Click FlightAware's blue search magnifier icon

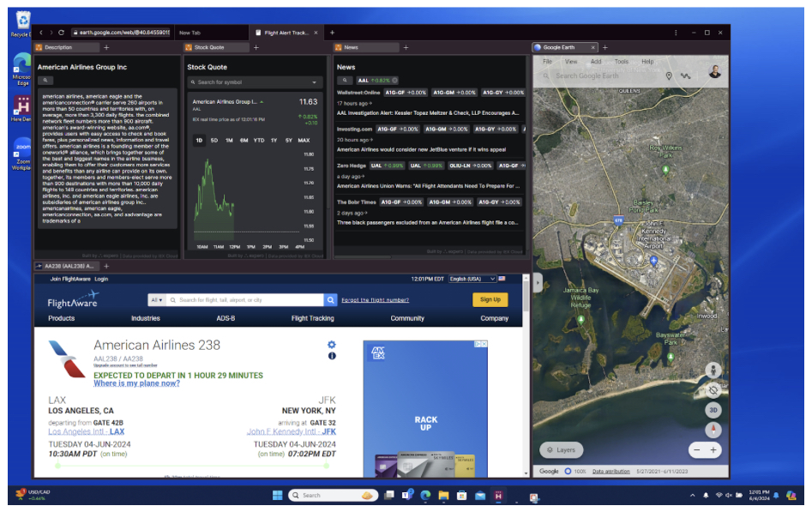pyautogui.click(x=332, y=300)
